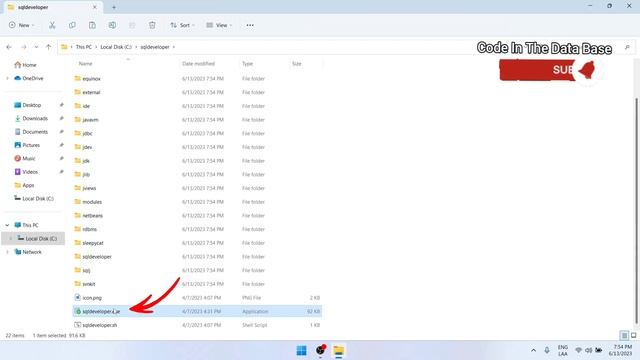Go forward with the Forward arrow
Image resolution: width=640 pixels, height=360 pixels.
click(24, 47)
